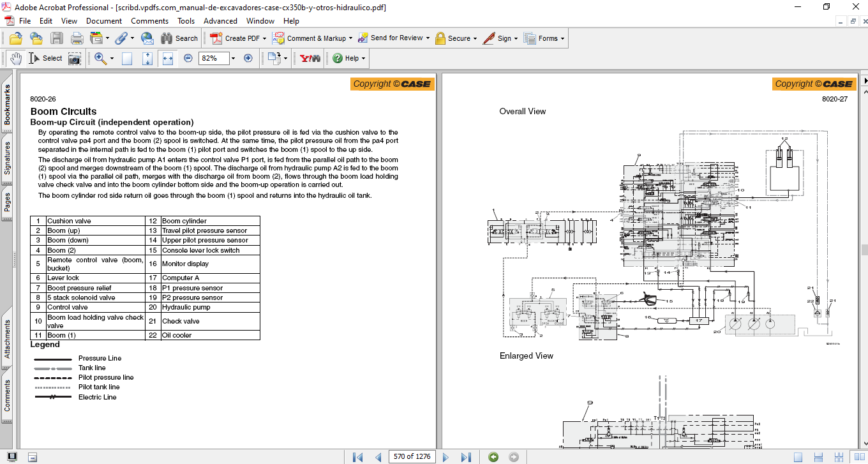The width and height of the screenshot is (868, 464).
Task: Click the Print icon
Action: [x=77, y=38]
